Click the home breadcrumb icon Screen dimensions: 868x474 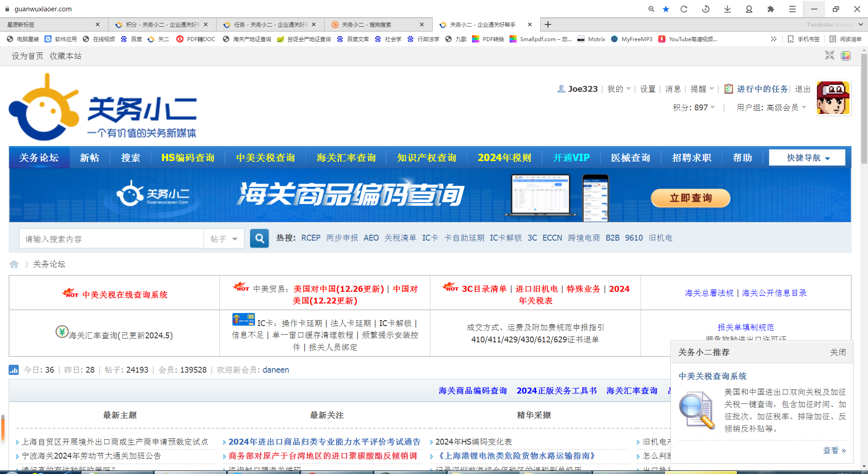click(14, 264)
